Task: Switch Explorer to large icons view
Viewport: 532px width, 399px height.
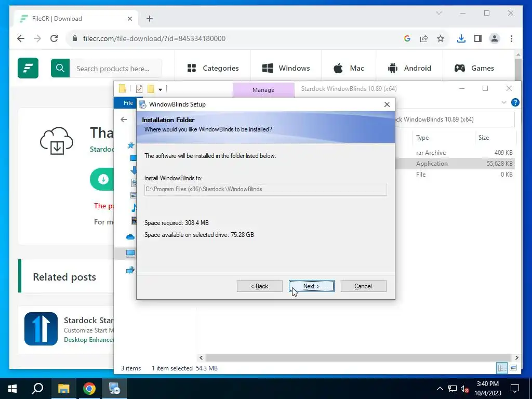Action: coord(513,368)
